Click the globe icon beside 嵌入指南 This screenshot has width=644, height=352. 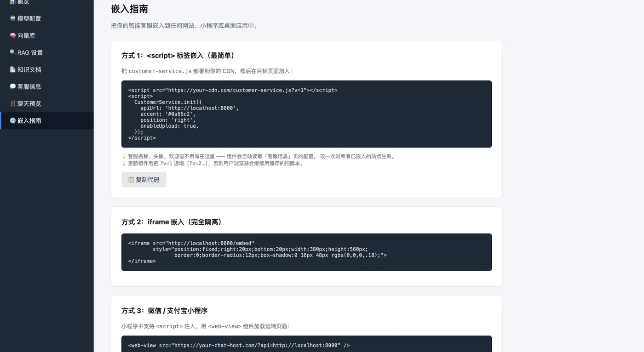(12, 120)
